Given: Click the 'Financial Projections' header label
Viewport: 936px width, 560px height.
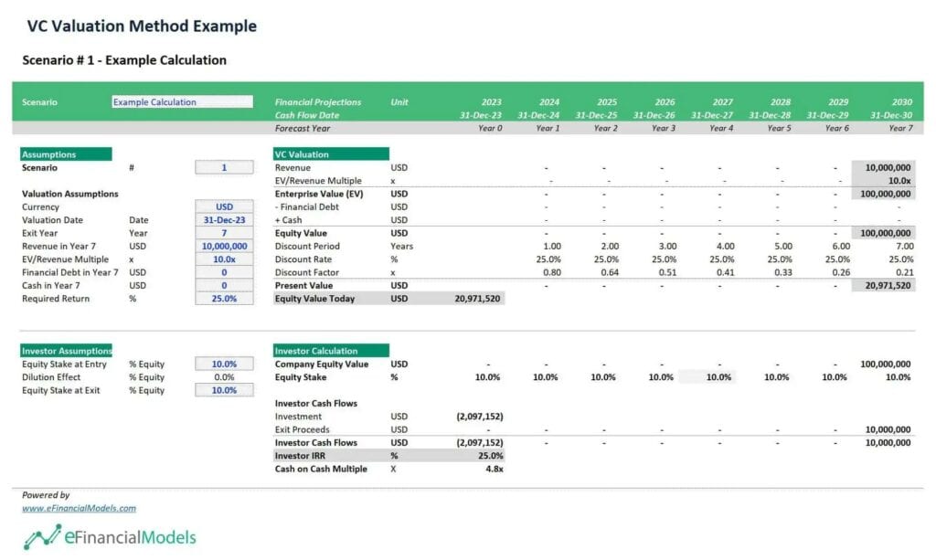Looking at the screenshot, I should pos(317,102).
